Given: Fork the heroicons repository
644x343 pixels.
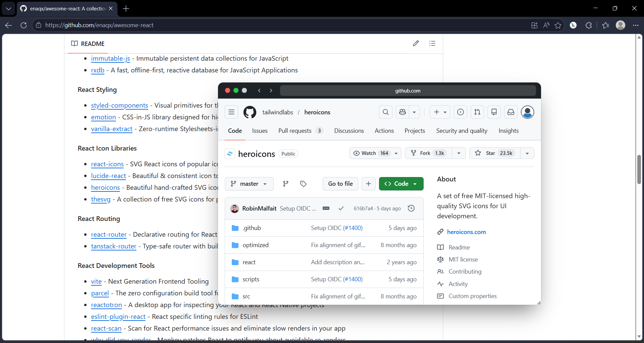Looking at the screenshot, I should coord(428,153).
